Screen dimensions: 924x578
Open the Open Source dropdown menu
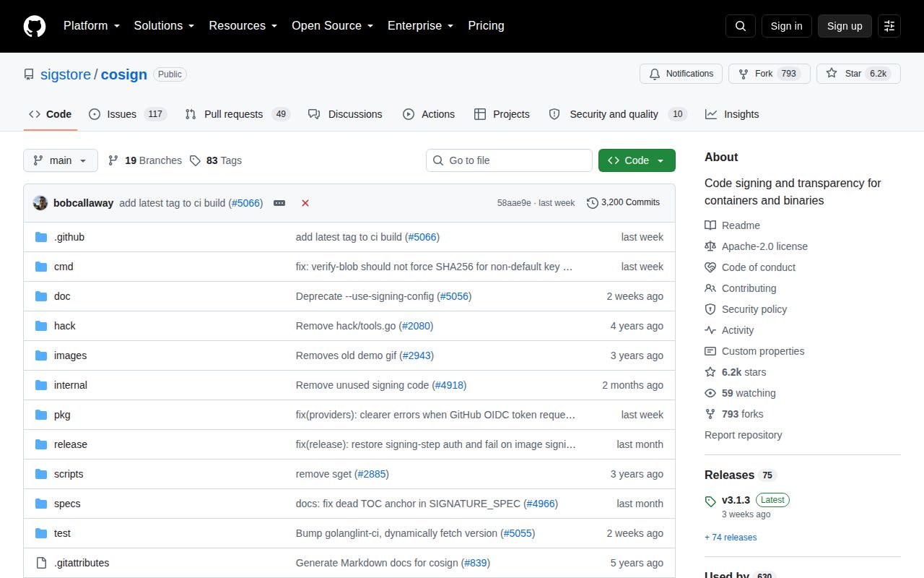point(332,26)
